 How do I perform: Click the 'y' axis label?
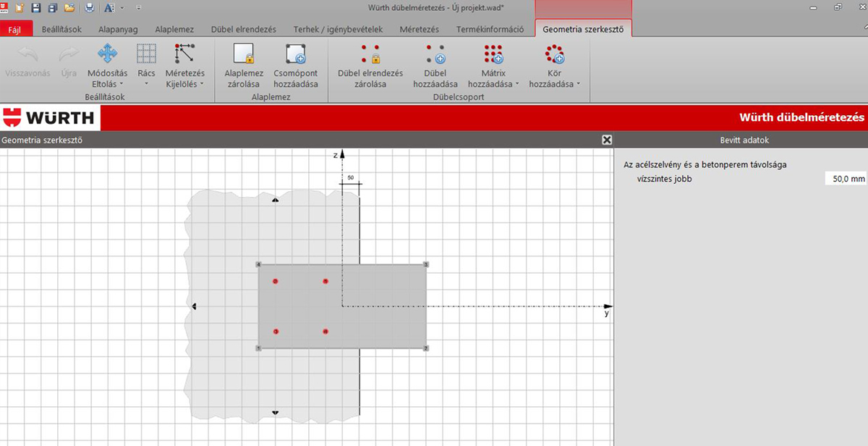coord(606,314)
